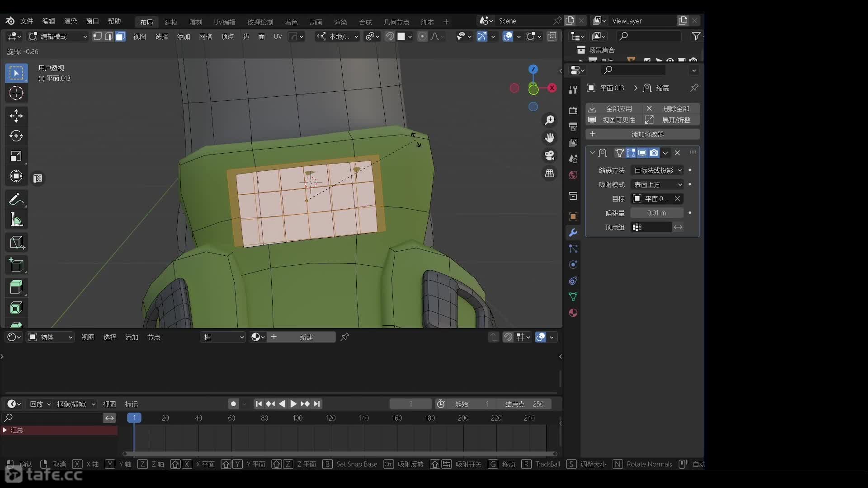Click the viewport zoom magnifier icon
The image size is (868, 488).
click(x=549, y=120)
